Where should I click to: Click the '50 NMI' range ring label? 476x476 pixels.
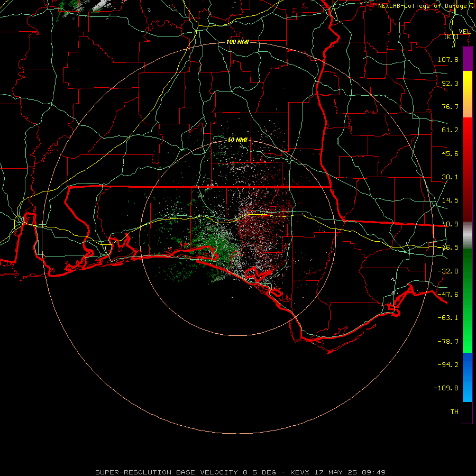tap(237, 140)
